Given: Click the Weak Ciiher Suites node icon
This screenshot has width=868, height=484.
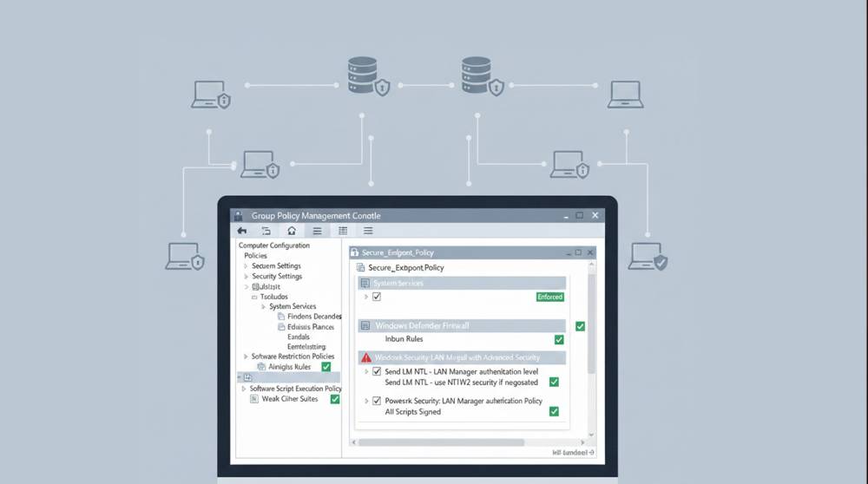Looking at the screenshot, I should (x=254, y=399).
